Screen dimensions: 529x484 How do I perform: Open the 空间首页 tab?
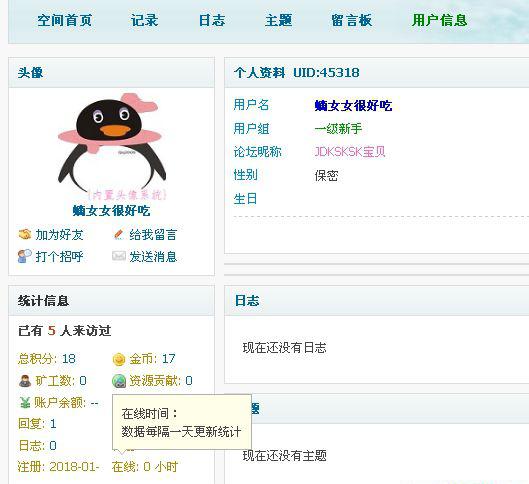[x=64, y=20]
